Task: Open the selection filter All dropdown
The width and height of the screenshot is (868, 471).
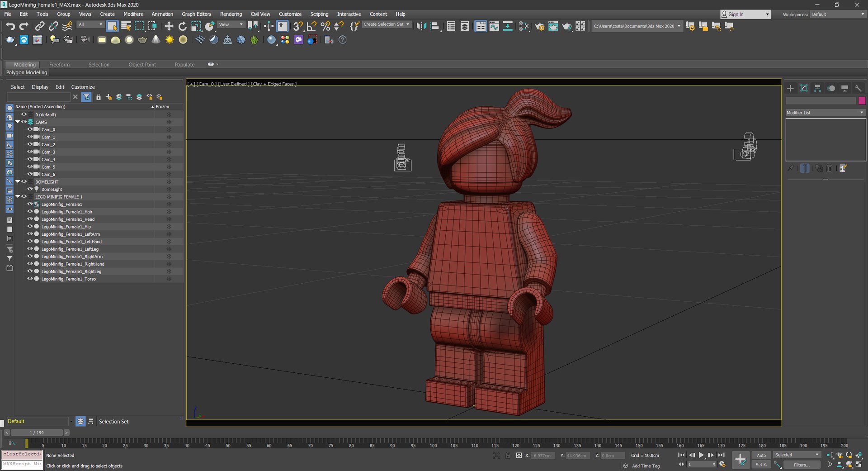Action: pyautogui.click(x=90, y=24)
